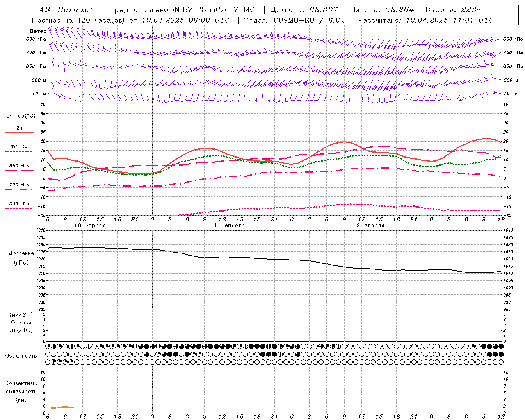Click the orange convective cloud bar

[62, 407]
